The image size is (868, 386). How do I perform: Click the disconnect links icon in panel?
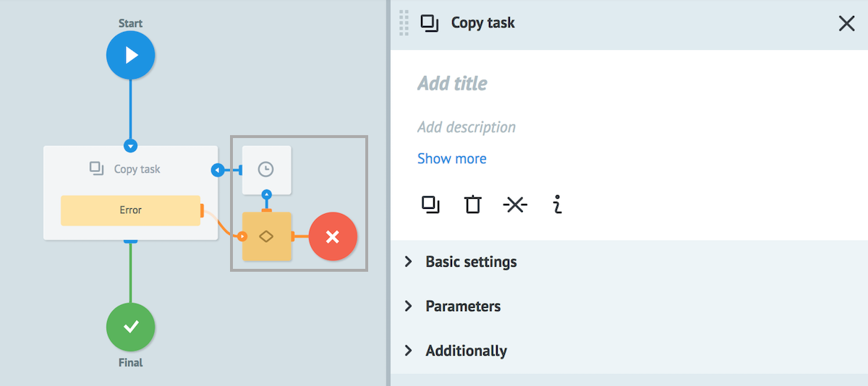[515, 205]
